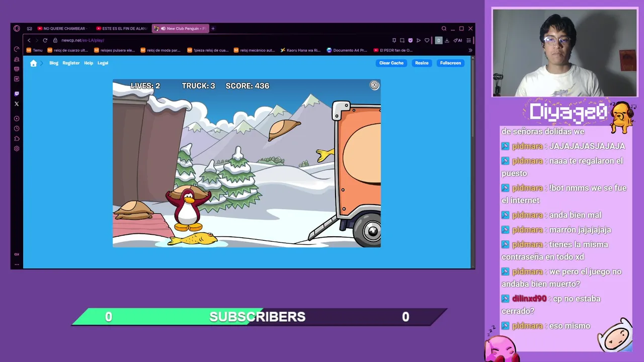Click dilinxd90 username in chat
The height and width of the screenshot is (362, 644).
[x=529, y=299]
